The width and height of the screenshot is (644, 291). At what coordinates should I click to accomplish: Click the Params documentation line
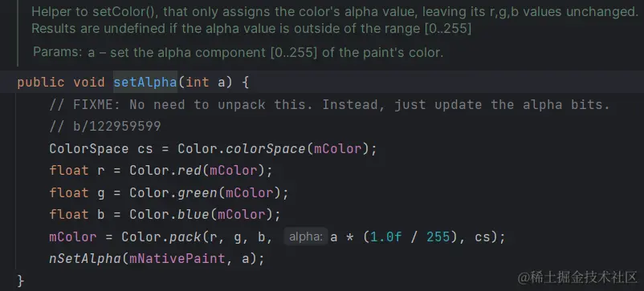[238, 52]
